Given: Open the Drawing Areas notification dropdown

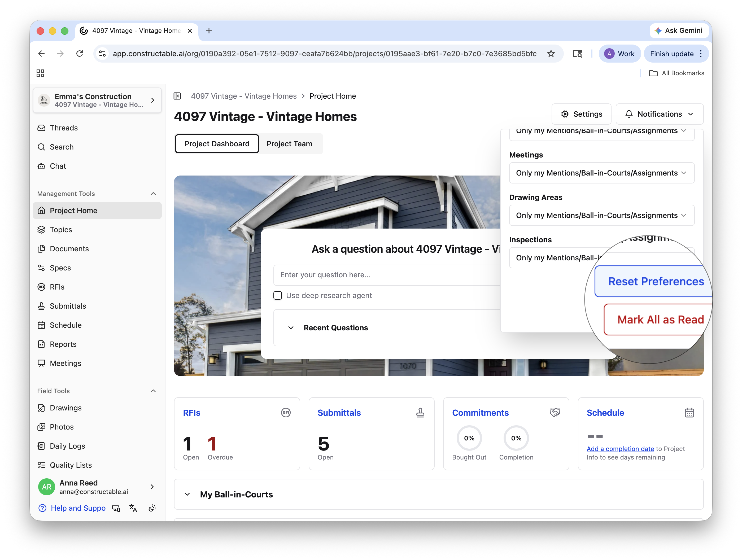Looking at the screenshot, I should click(602, 215).
